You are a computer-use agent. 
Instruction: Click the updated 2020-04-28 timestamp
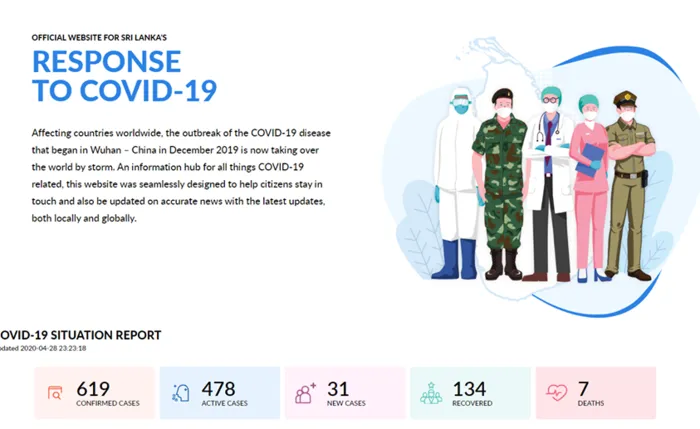(x=43, y=348)
